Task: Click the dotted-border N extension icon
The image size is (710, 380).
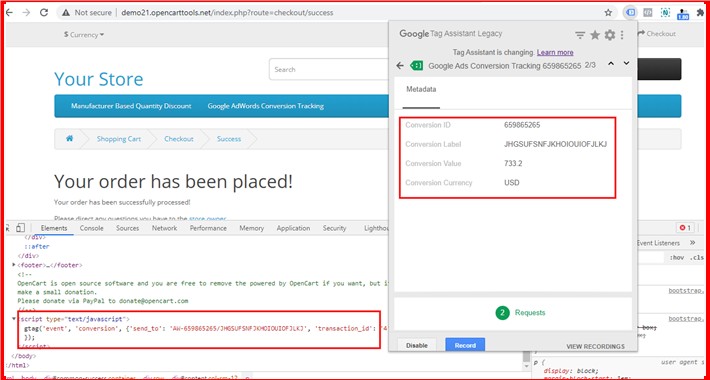Action: click(665, 13)
